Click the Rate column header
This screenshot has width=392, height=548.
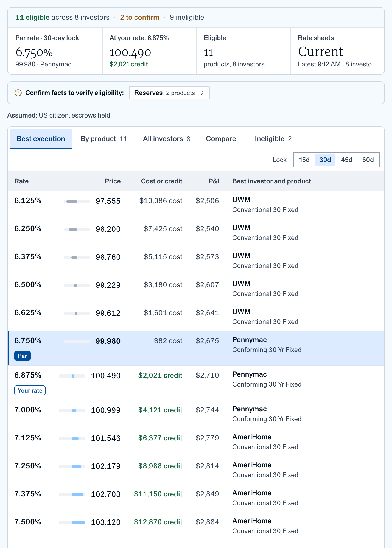(21, 181)
